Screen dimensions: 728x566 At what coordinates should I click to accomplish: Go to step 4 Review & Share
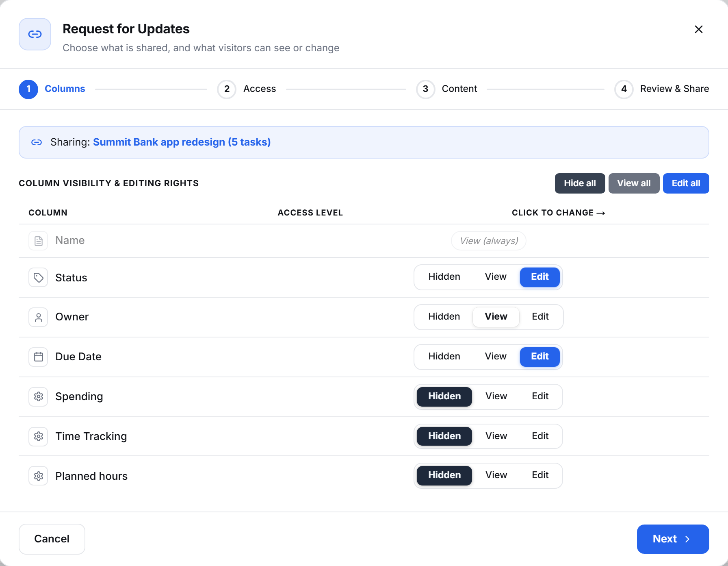pyautogui.click(x=662, y=89)
